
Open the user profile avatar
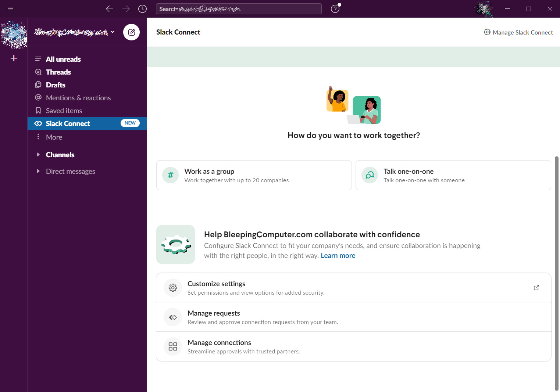[484, 9]
